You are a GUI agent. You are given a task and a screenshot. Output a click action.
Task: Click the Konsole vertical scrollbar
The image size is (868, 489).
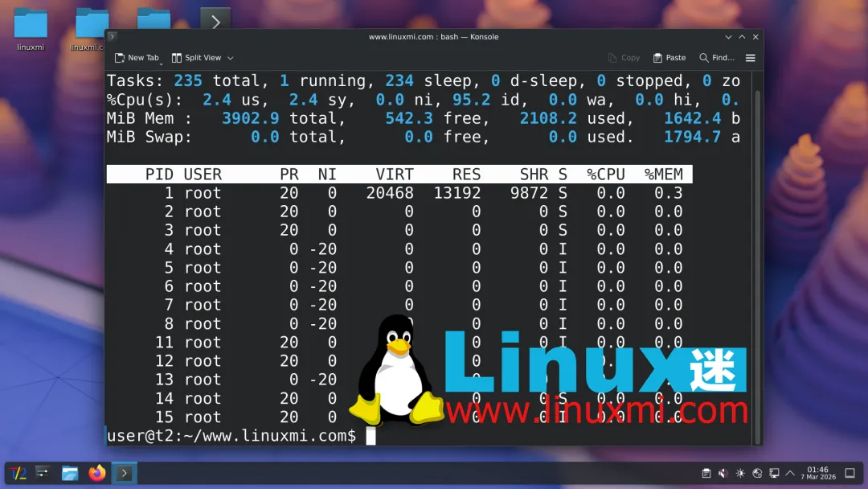click(x=758, y=266)
